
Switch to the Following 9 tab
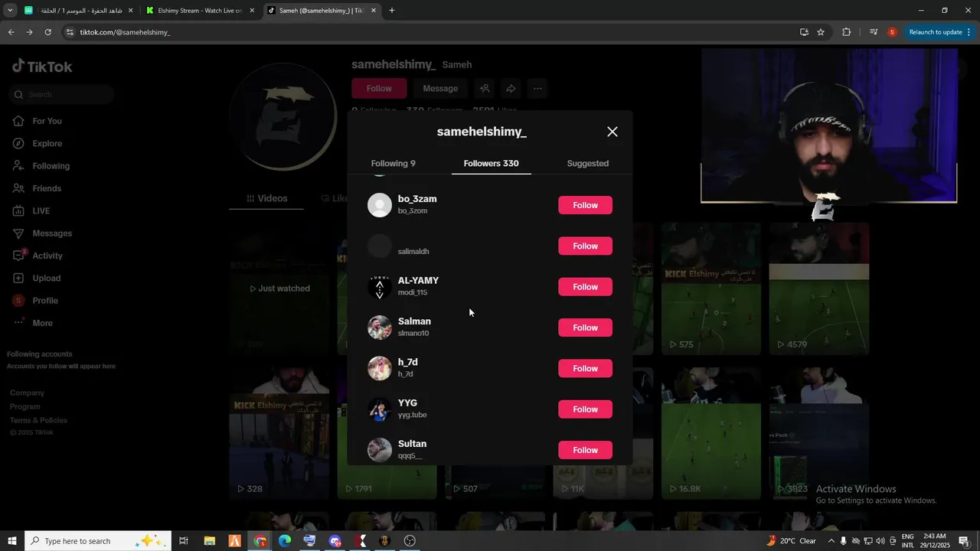tap(394, 163)
